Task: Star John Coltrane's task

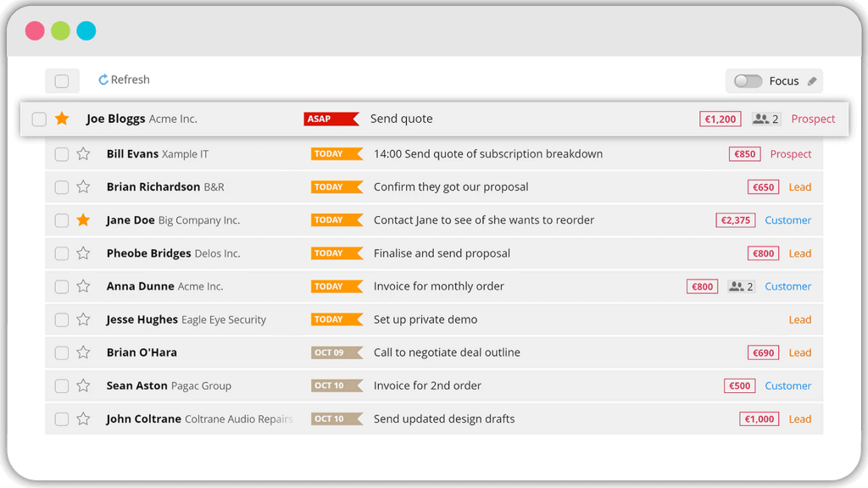Action: 82,418
